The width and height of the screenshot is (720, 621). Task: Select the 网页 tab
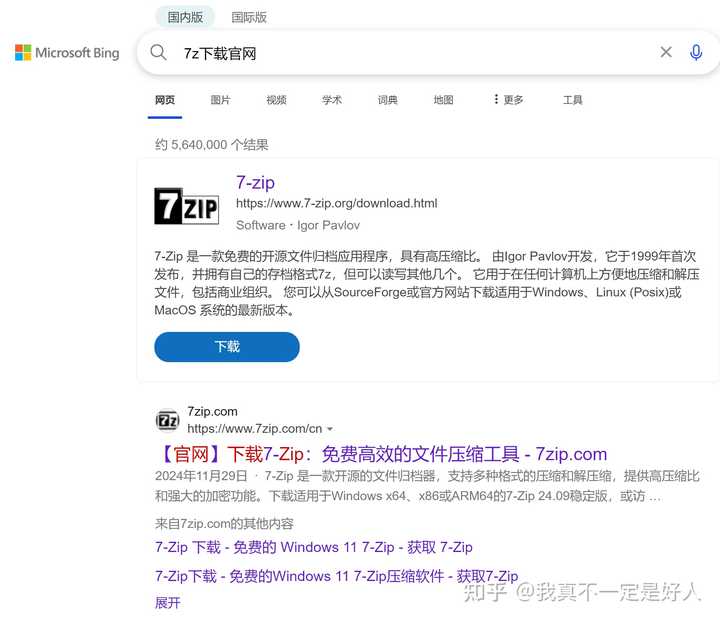(x=165, y=100)
